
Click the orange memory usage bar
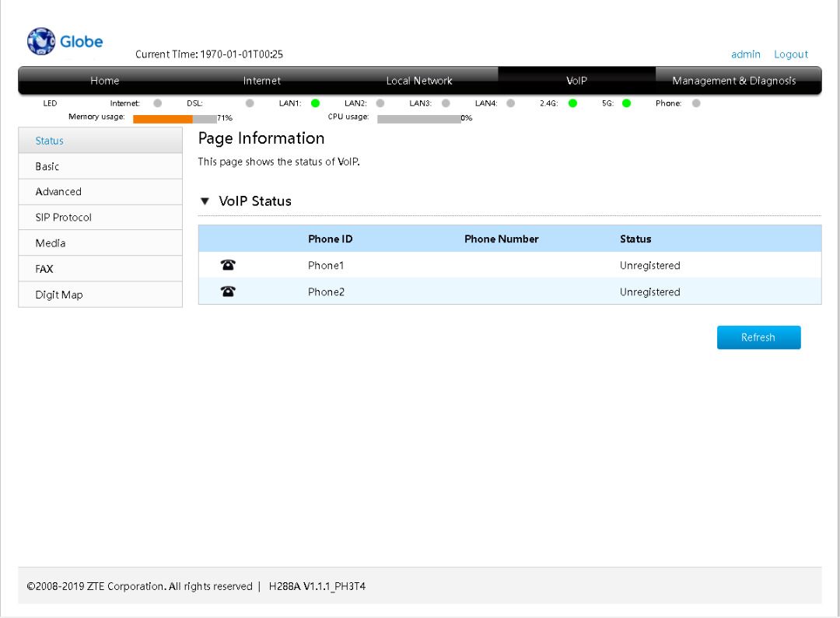coord(163,119)
